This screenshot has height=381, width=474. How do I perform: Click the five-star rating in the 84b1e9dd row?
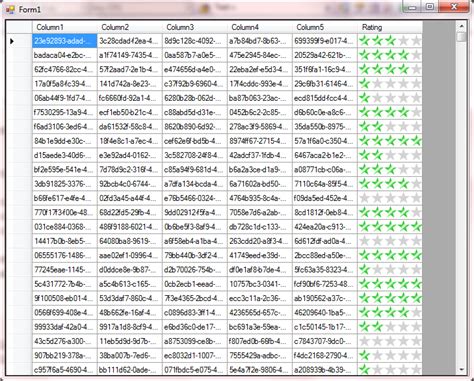(390, 141)
